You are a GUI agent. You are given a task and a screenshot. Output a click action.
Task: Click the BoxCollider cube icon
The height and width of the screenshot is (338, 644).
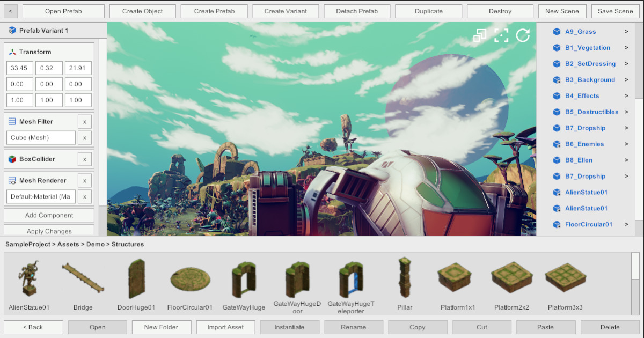click(12, 159)
